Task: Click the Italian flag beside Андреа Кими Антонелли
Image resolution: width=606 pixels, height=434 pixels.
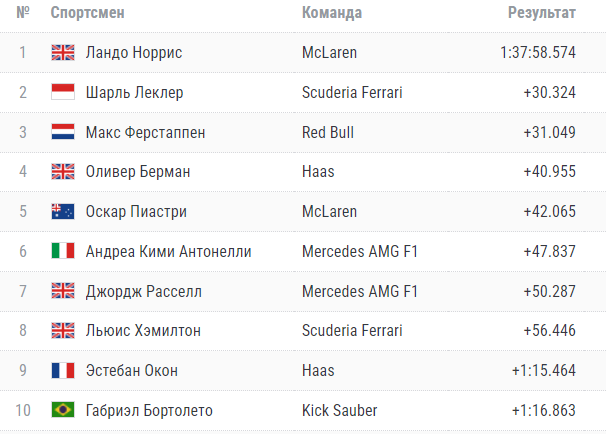Action: pos(63,251)
